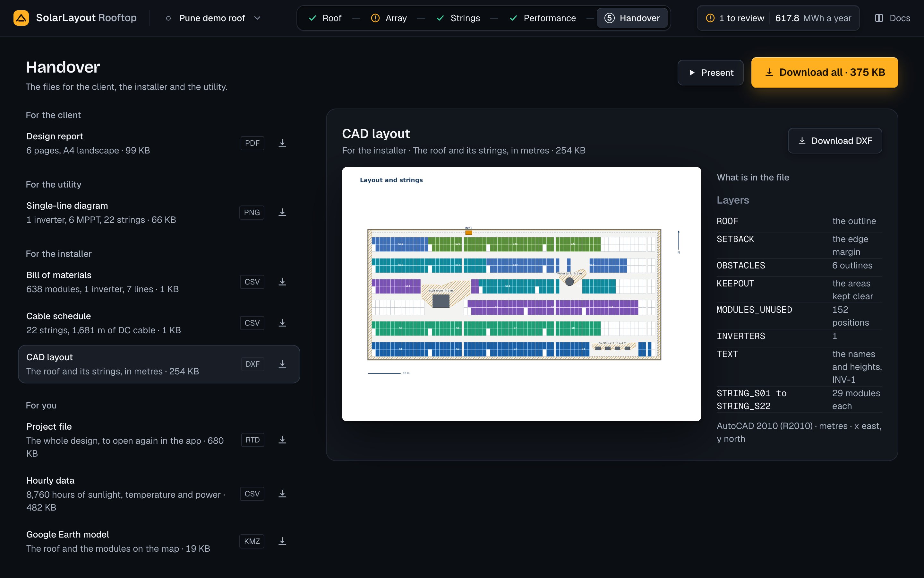Select the Hourly data row
The height and width of the screenshot is (578, 924).
(x=159, y=494)
